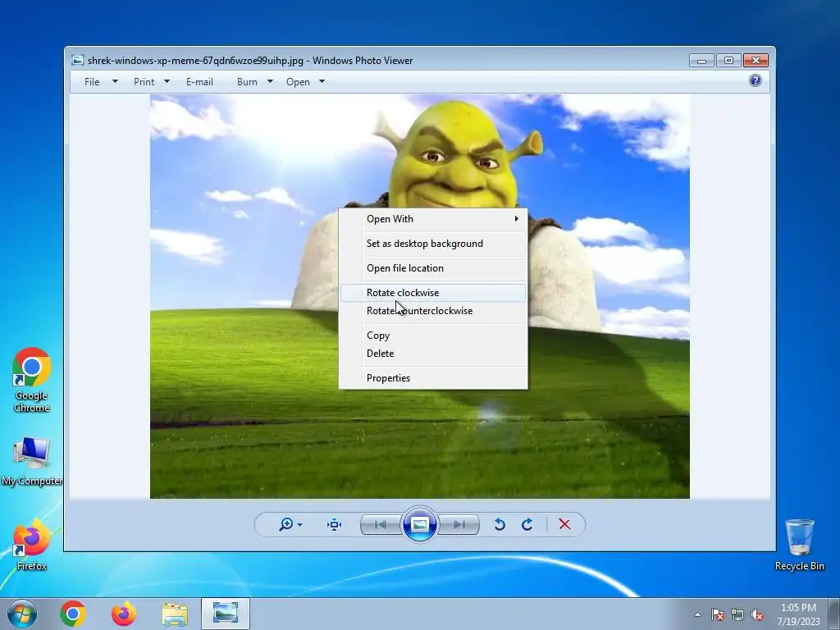Select Rotate counterclockwise in context menu
The width and height of the screenshot is (840, 630).
point(433,311)
